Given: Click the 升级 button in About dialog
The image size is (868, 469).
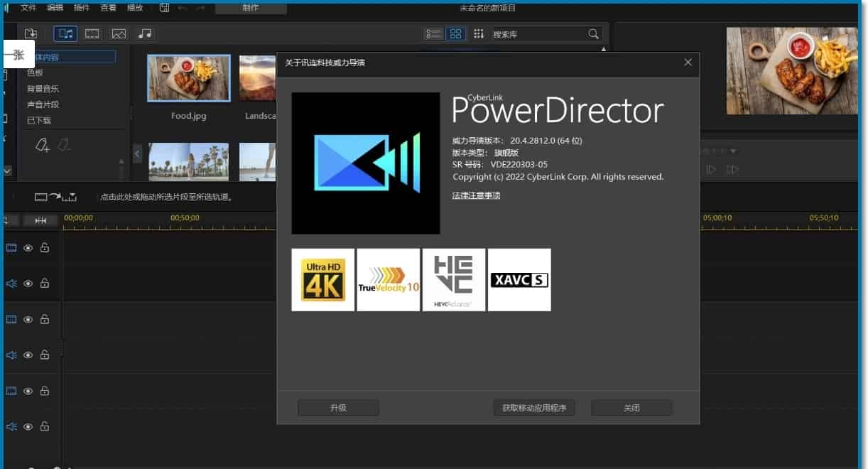Looking at the screenshot, I should pyautogui.click(x=338, y=408).
